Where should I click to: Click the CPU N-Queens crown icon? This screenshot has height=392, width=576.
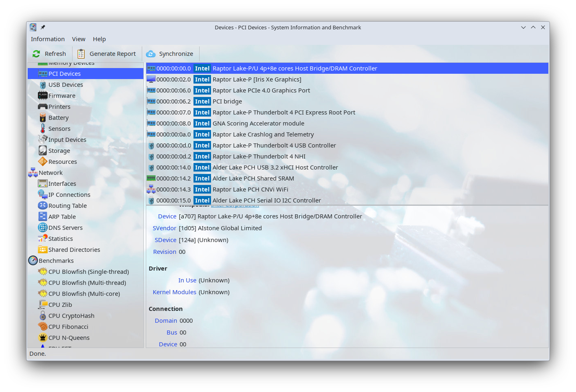[43, 338]
